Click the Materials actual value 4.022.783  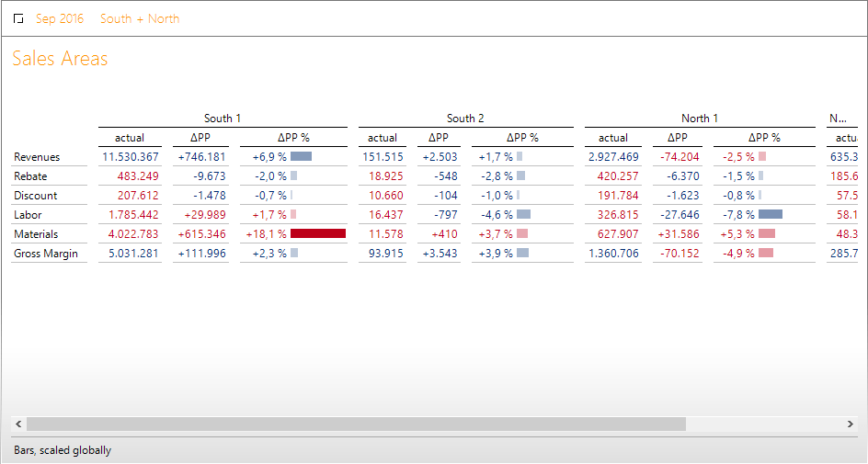(133, 234)
